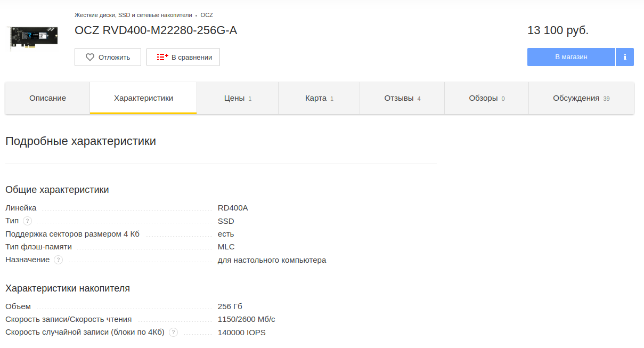644x348 pixels.
Task: Open the OCZ SSD product thumbnail
Action: point(34,38)
